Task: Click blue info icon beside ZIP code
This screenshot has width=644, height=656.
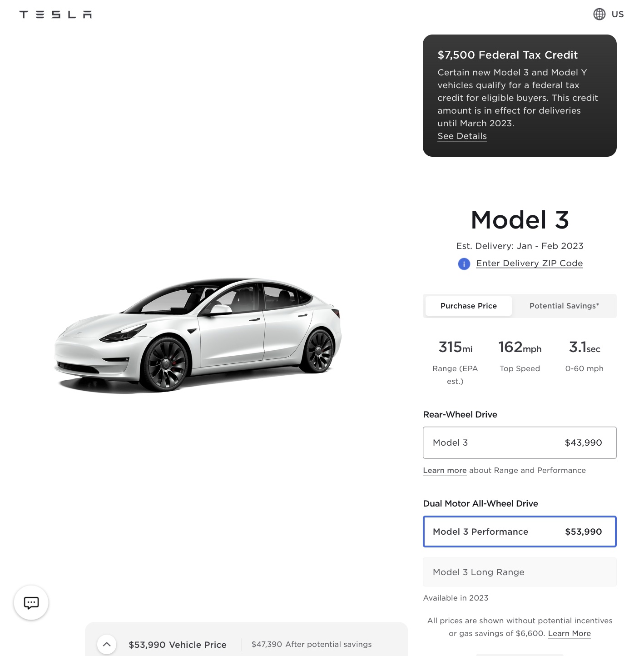Action: coord(464,264)
